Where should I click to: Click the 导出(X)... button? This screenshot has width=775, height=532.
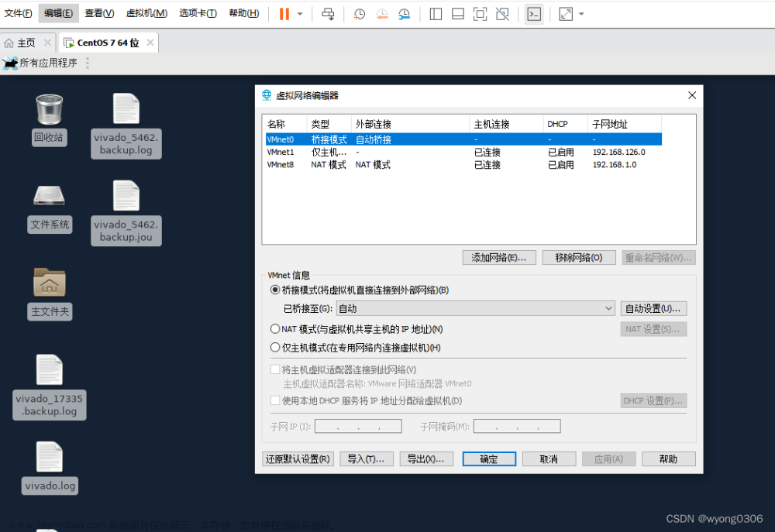coord(425,459)
